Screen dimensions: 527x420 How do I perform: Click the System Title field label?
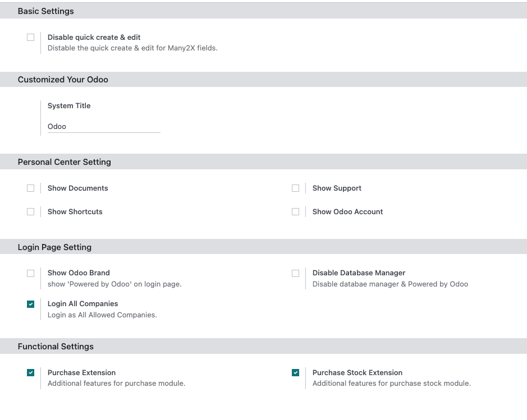coord(69,106)
